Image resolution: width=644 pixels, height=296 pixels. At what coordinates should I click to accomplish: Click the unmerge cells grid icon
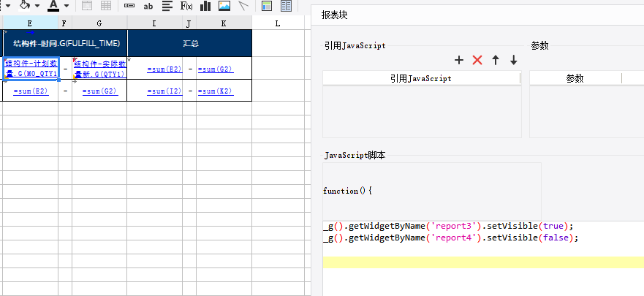(x=106, y=6)
